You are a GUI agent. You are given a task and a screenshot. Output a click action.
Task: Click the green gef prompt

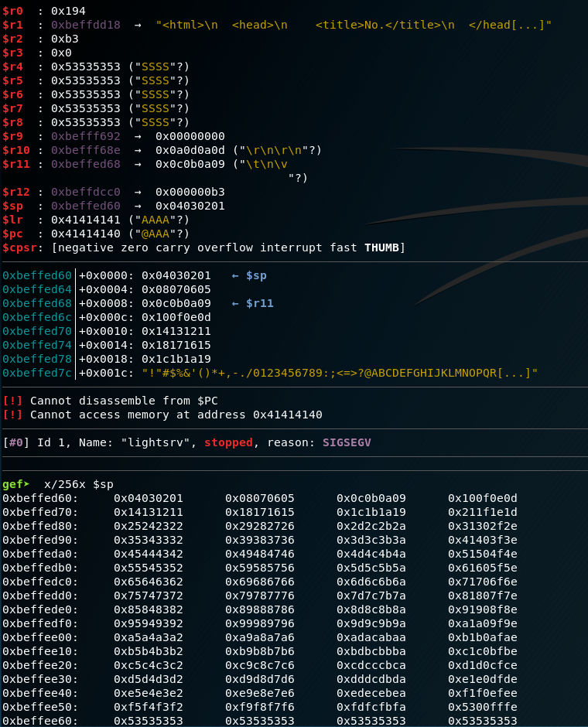tap(16, 484)
